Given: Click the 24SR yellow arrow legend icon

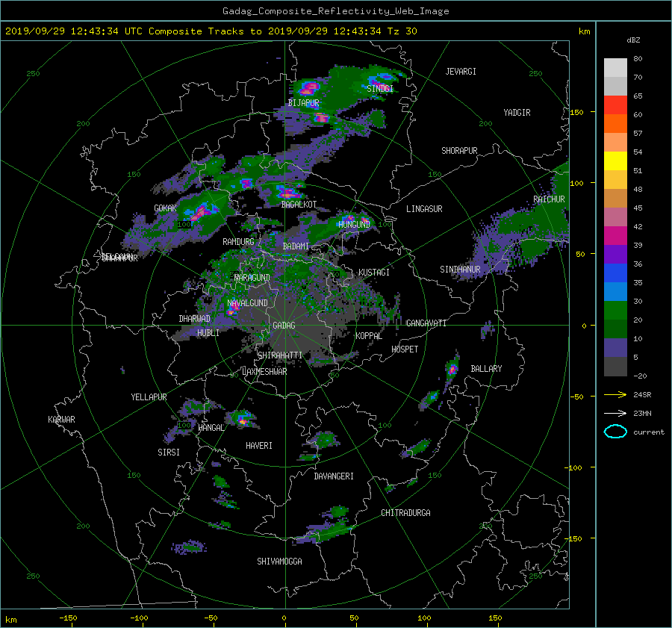Looking at the screenshot, I should tap(615, 394).
